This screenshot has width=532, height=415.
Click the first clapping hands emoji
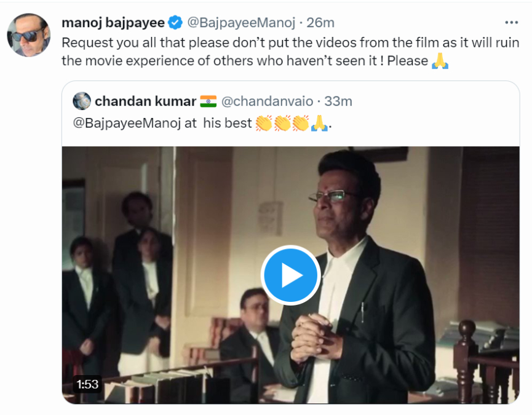[x=264, y=124]
